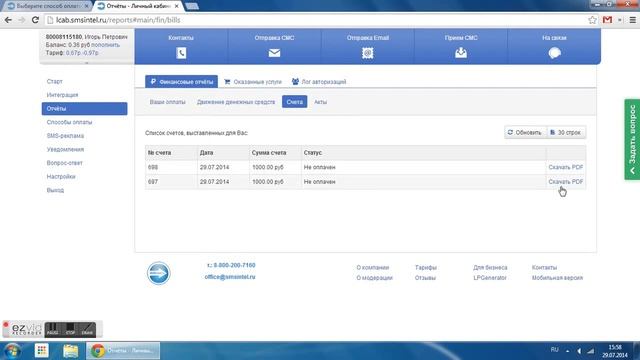The width and height of the screenshot is (640, 360).
Task: Open the Ваши оплаты subtab
Action: tap(167, 102)
